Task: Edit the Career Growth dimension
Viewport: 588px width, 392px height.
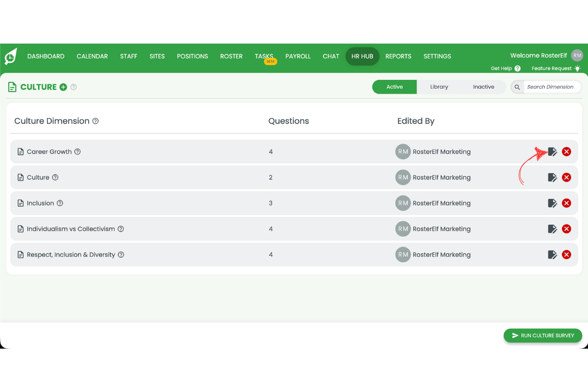Action: coord(552,152)
